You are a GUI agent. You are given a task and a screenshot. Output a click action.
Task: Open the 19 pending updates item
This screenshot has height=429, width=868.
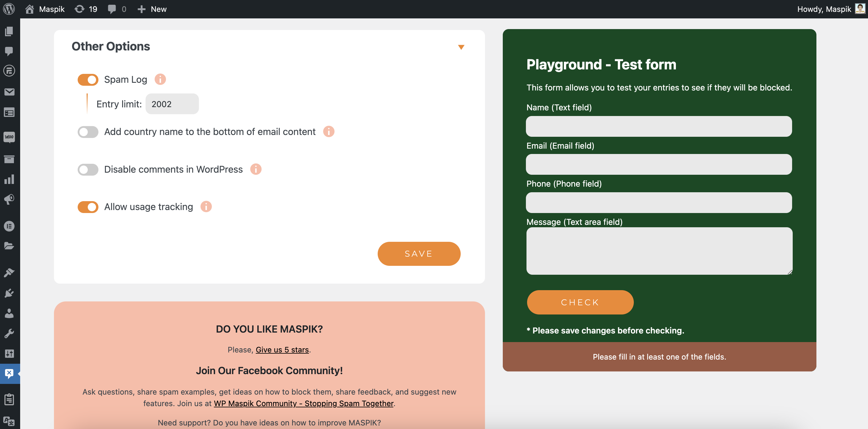point(86,9)
